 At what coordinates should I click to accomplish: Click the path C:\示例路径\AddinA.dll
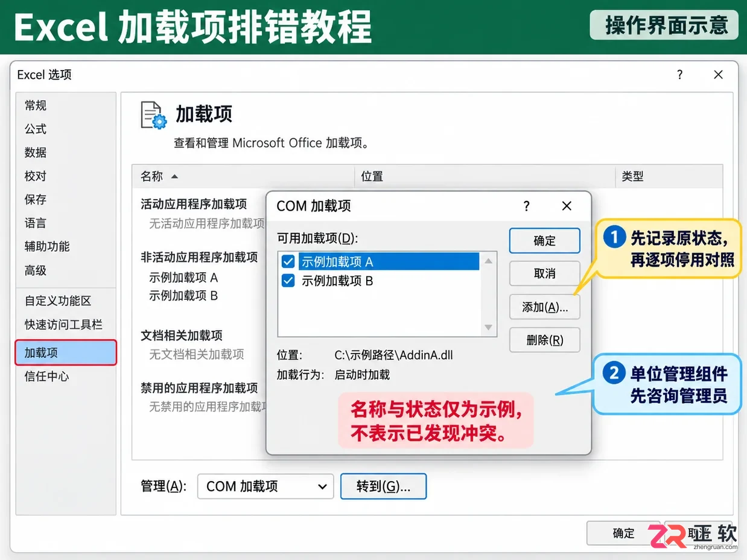click(x=393, y=355)
